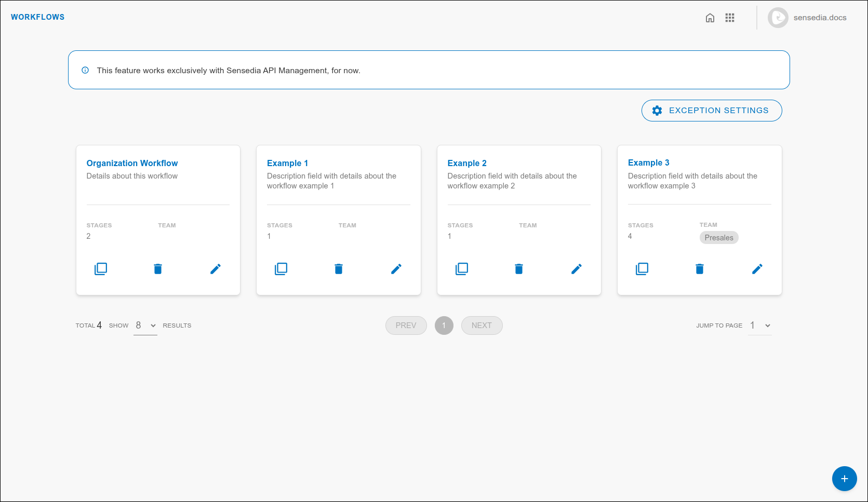Open the Example 1 workflow title link
This screenshot has height=502, width=868.
tap(287, 162)
